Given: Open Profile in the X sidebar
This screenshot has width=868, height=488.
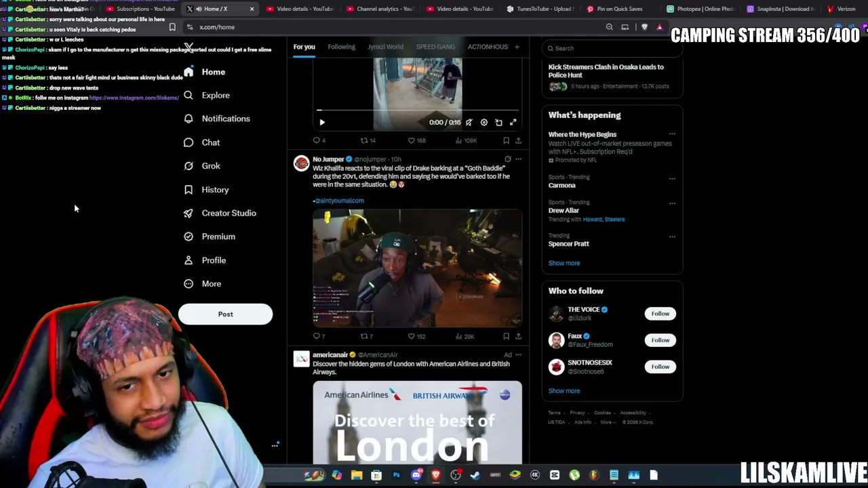Looking at the screenshot, I should [x=205, y=260].
